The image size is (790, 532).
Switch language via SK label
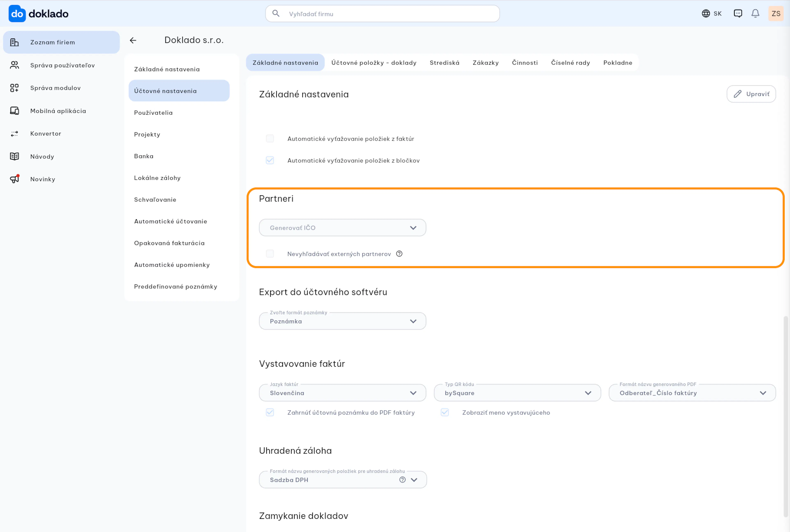[718, 14]
